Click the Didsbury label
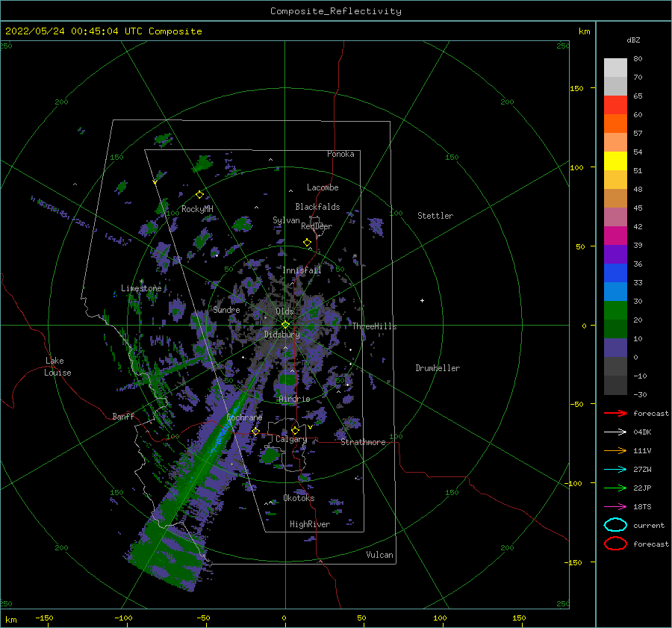Viewport: 672px width, 628px height. (x=281, y=335)
